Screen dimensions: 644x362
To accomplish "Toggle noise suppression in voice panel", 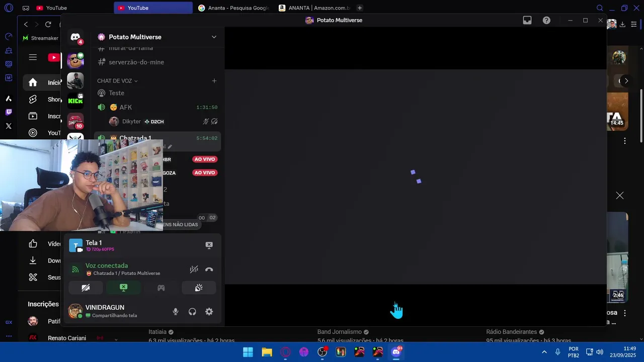I will coord(194,269).
